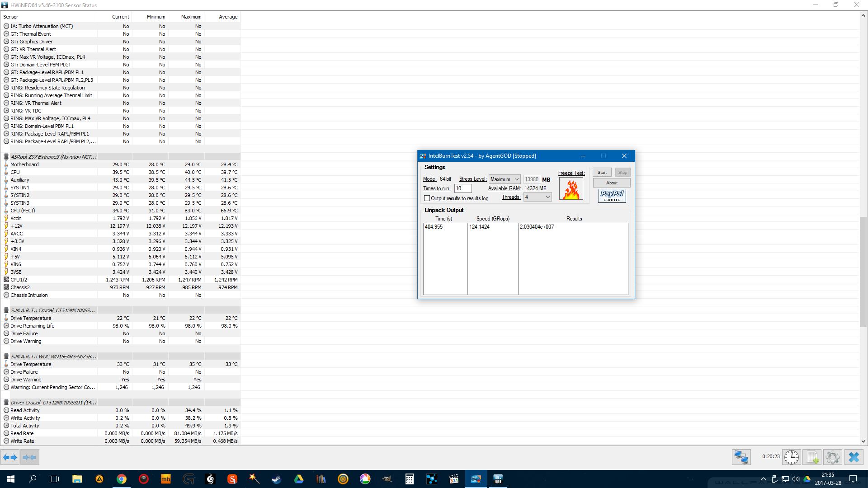Click the Stop button in IntelBurnTest
The width and height of the screenshot is (868, 488).
coord(623,173)
